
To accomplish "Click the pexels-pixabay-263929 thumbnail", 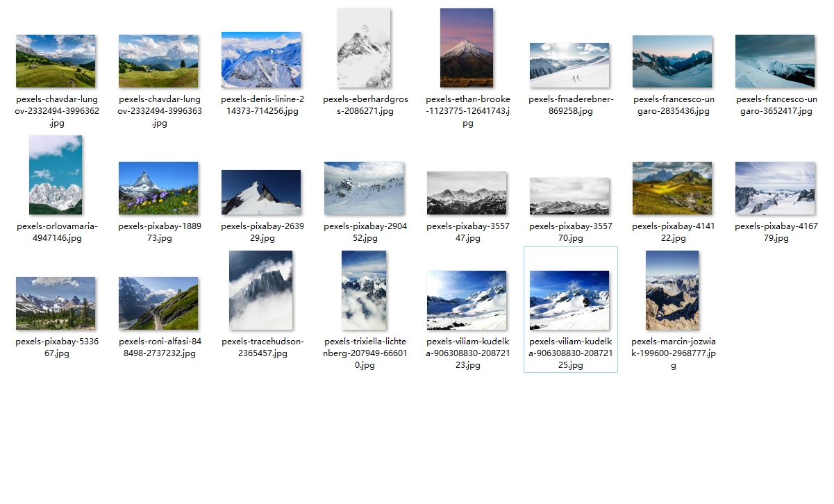I will pos(261,192).
